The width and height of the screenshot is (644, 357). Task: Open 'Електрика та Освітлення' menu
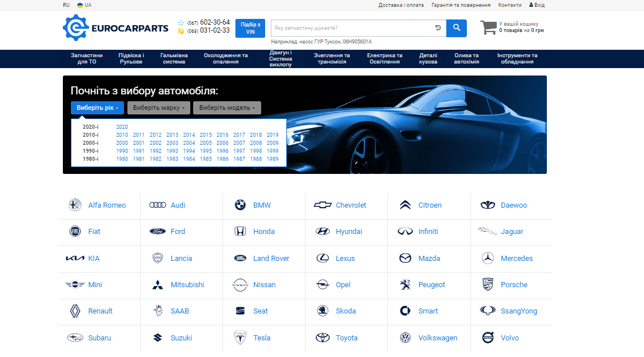click(385, 59)
